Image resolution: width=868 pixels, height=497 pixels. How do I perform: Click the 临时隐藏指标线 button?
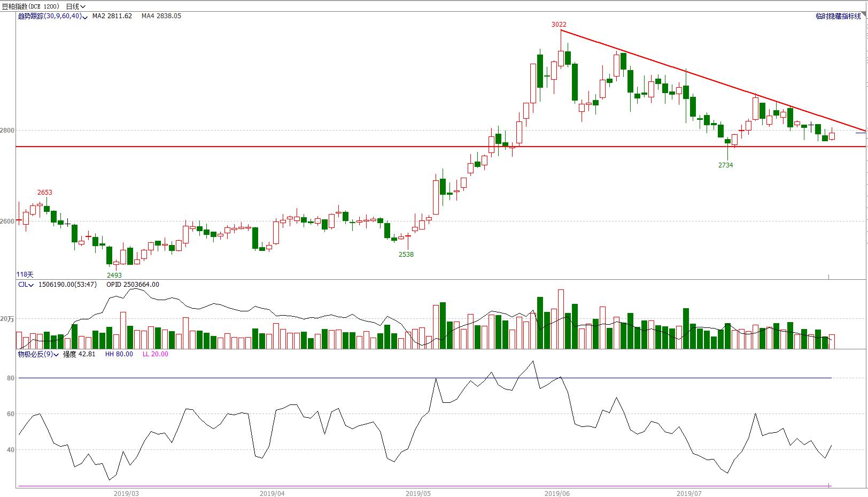(x=838, y=16)
